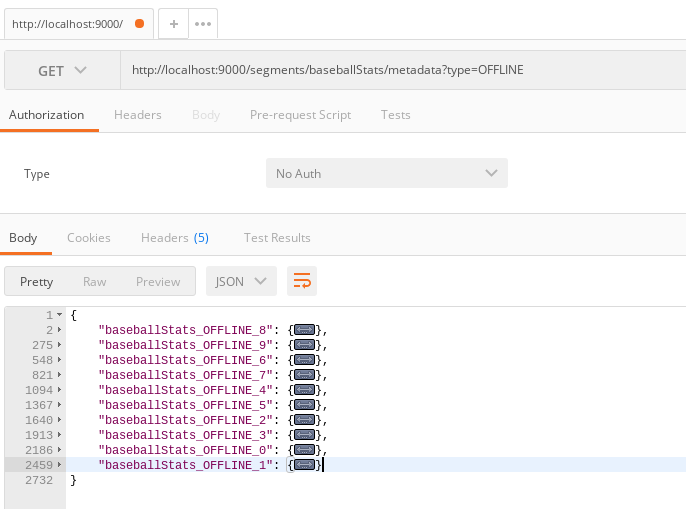The image size is (686, 509).
Task: Open the JSON format dropdown
Action: tap(241, 281)
